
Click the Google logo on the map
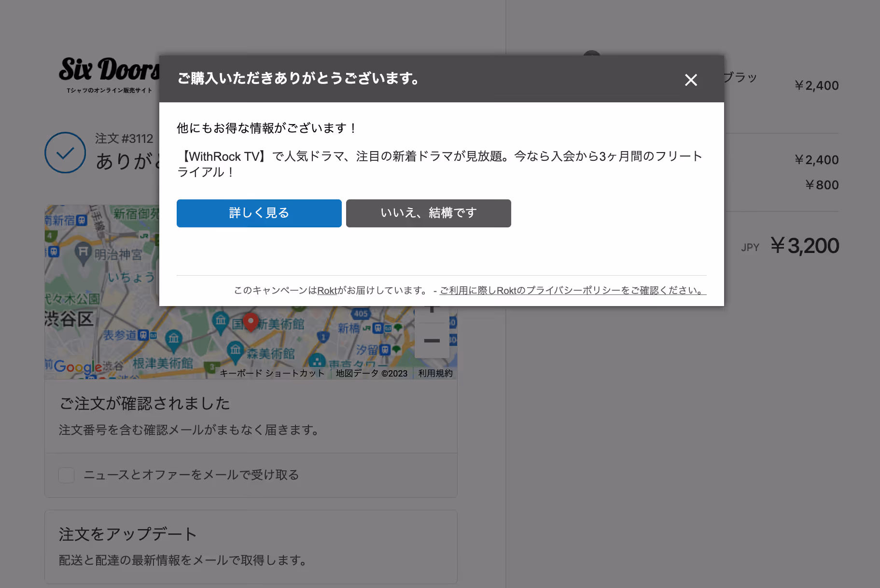[x=78, y=367]
